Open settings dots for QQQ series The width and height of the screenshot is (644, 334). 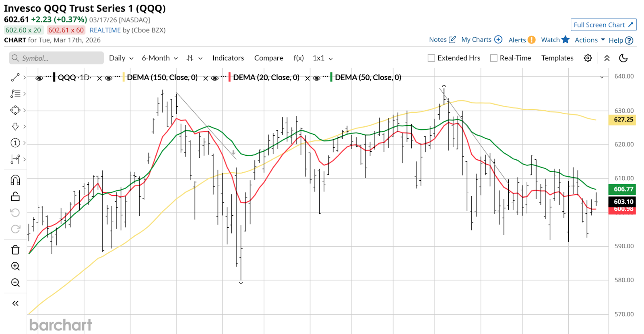click(48, 76)
